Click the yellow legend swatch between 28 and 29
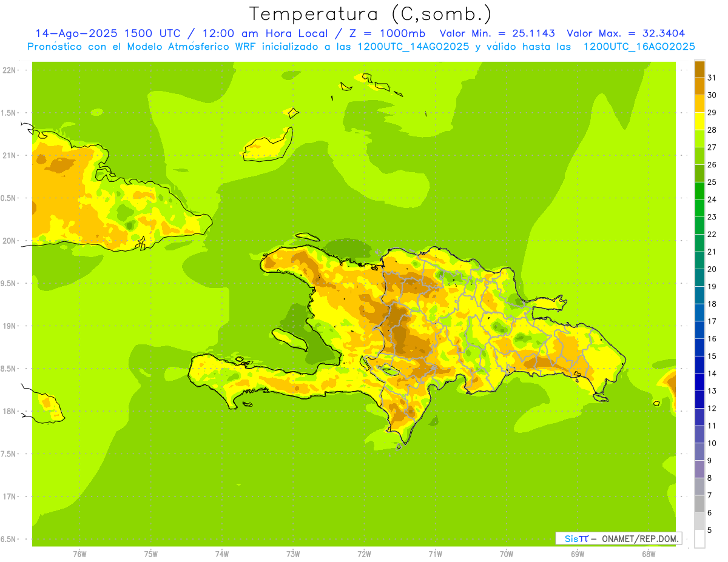Image resolution: width=728 pixels, height=562 pixels. tap(699, 121)
